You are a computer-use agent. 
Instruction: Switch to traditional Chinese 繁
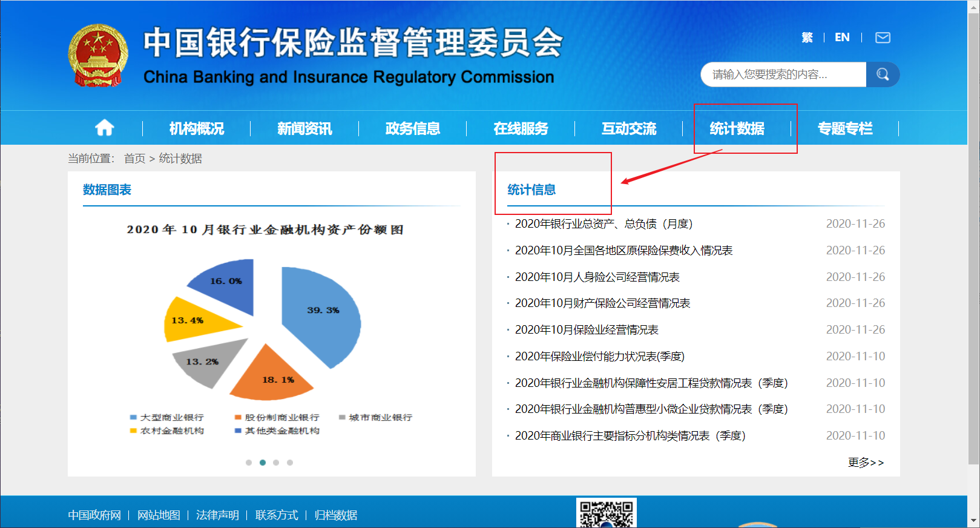pyautogui.click(x=807, y=38)
